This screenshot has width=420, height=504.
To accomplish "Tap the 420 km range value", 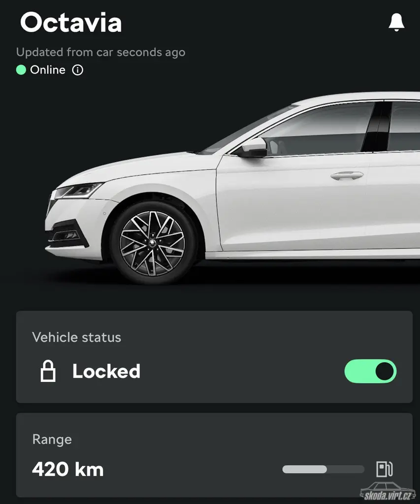I will 68,469.
